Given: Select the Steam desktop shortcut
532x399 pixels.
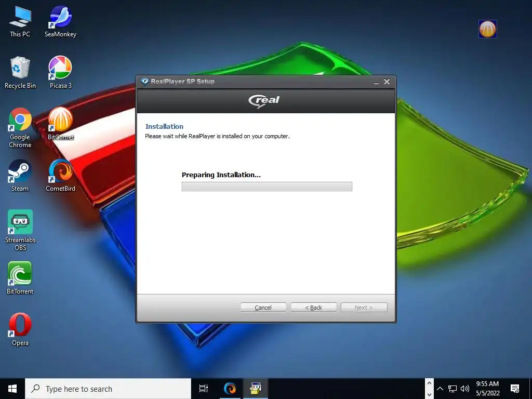Looking at the screenshot, I should [x=20, y=176].
